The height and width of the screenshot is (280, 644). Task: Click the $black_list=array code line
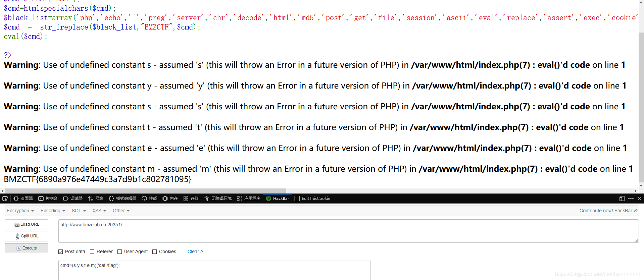pos(320,17)
